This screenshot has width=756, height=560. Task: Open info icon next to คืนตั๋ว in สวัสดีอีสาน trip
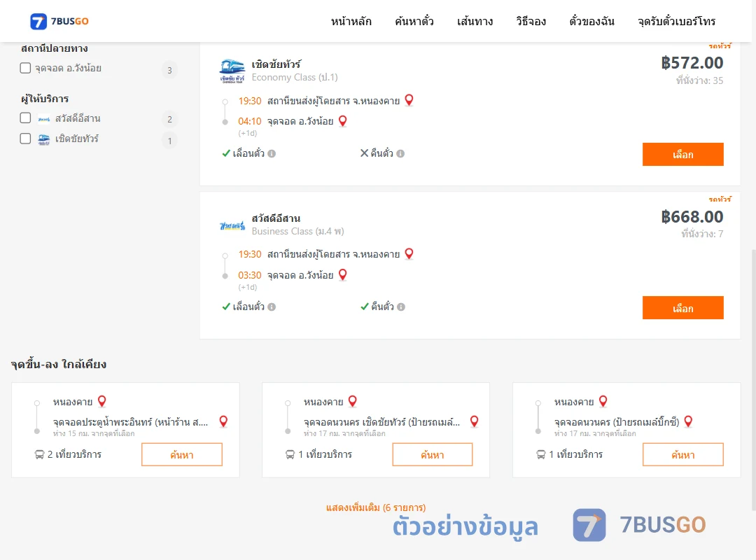[x=401, y=307]
